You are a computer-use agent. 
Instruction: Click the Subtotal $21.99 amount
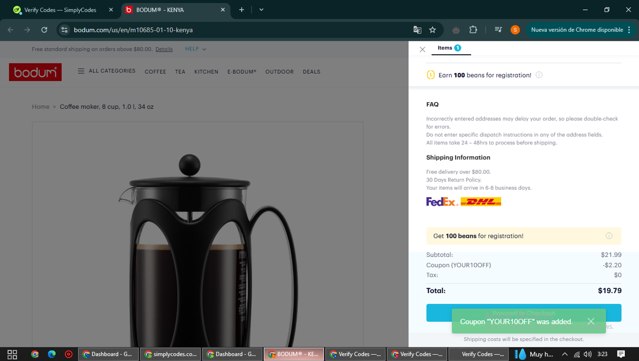[x=611, y=255]
